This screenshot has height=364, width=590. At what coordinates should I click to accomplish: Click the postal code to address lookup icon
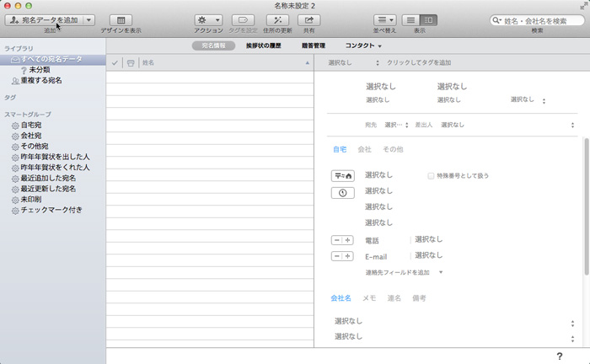pyautogui.click(x=342, y=175)
